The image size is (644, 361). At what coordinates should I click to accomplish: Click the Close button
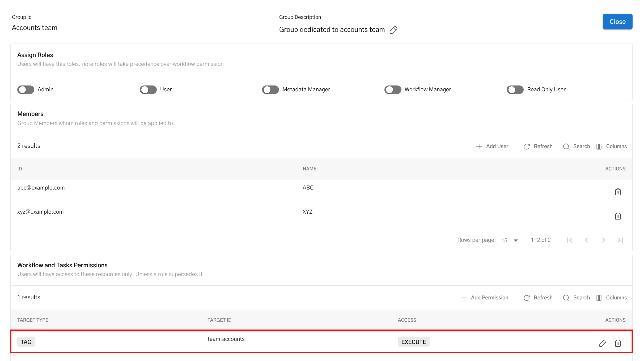[617, 22]
